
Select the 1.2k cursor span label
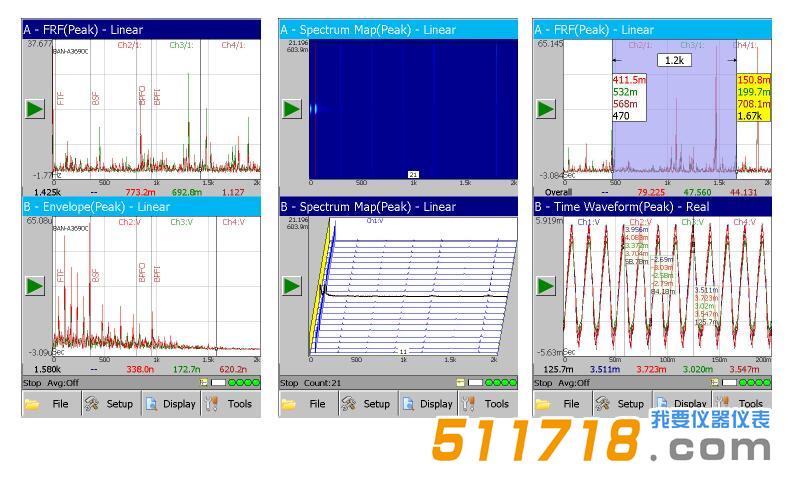tap(674, 60)
